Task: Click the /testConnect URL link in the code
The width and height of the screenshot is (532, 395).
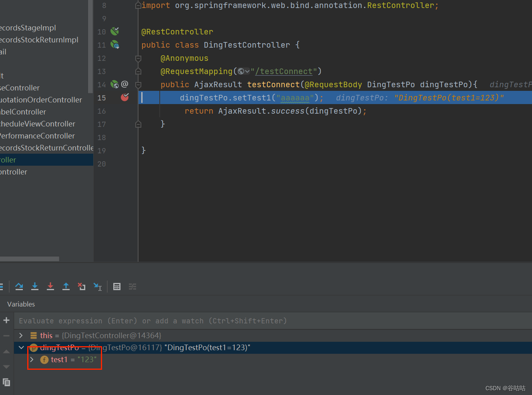Action: (284, 71)
